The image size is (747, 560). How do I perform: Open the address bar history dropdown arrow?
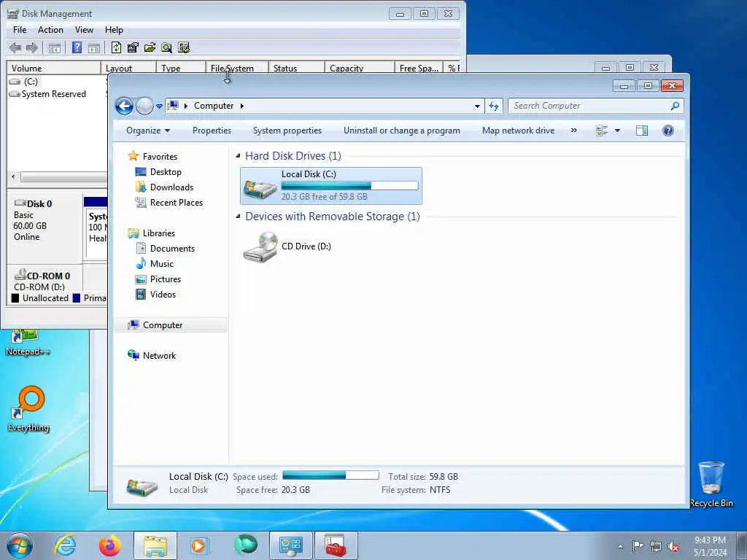coord(477,106)
